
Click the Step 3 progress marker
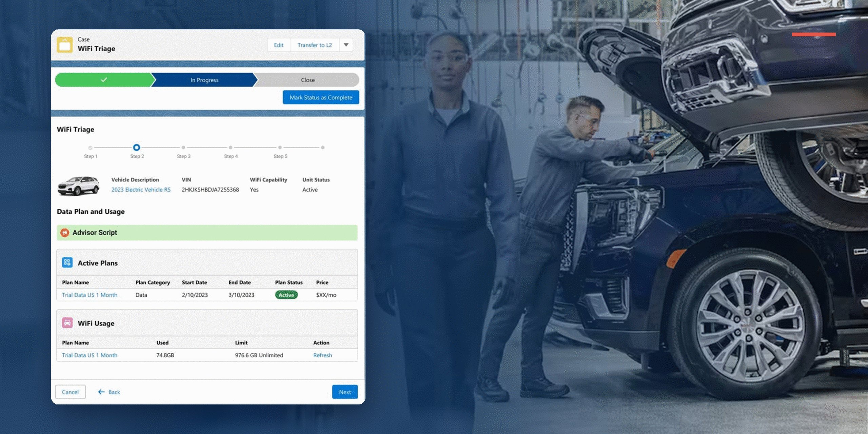tap(183, 147)
